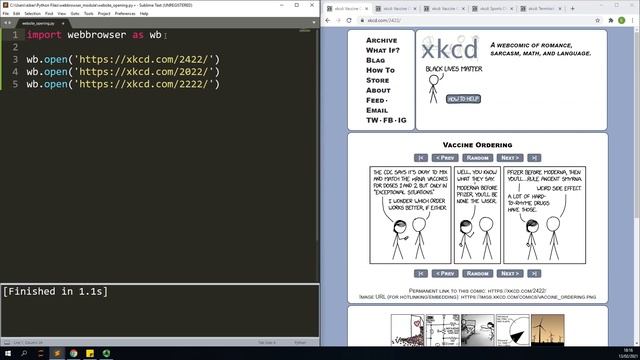Click the xkcd logo
Viewport: 640px width, 360px height.
point(449,49)
